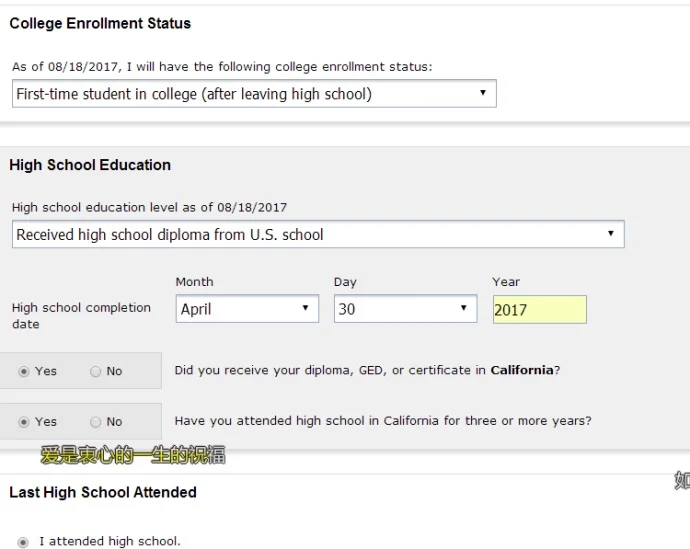Click the 'Have you attended high school' question text

click(382, 421)
